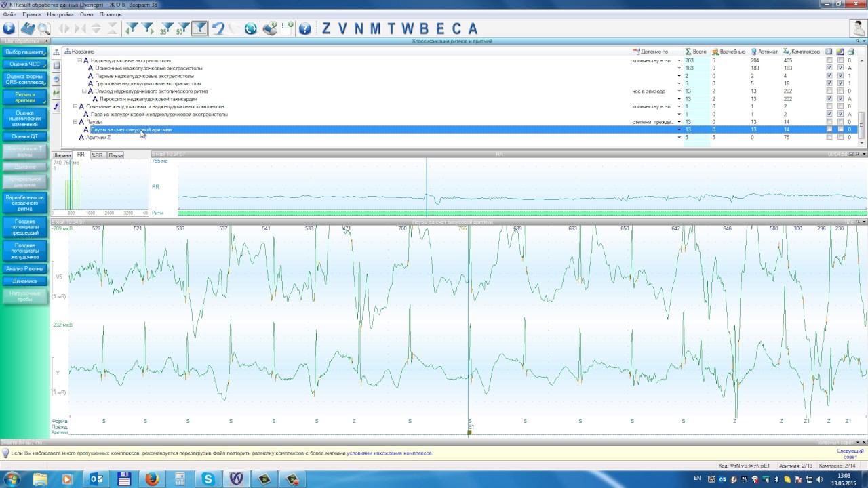This screenshot has height=488, width=868.
Task: Open the Окно menu
Action: tap(87, 14)
